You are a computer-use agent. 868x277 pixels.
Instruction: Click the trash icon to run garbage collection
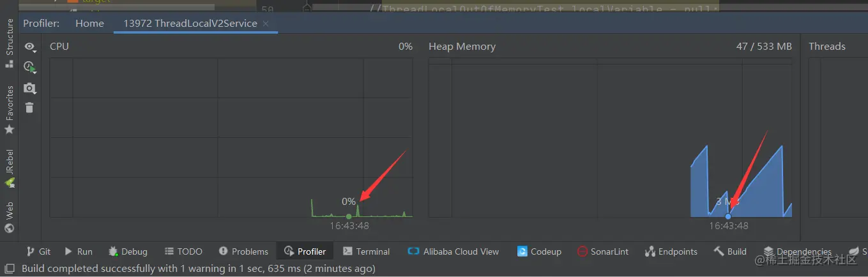[x=29, y=107]
